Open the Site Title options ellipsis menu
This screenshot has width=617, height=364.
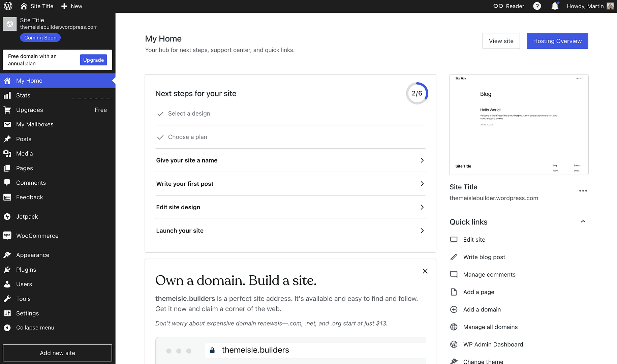583,191
